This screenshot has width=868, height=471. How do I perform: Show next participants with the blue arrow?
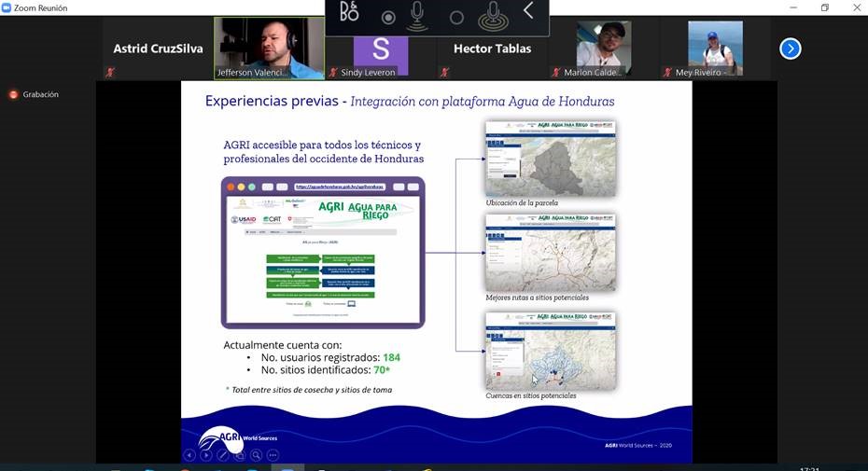click(x=790, y=48)
